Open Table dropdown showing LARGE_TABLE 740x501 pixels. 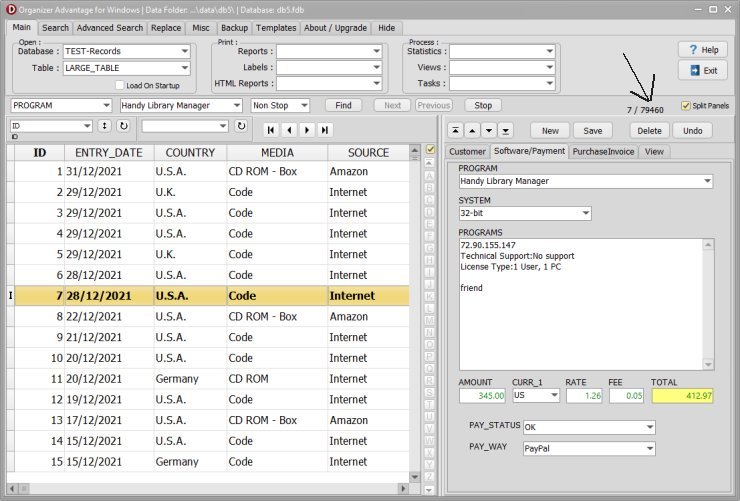click(185, 68)
